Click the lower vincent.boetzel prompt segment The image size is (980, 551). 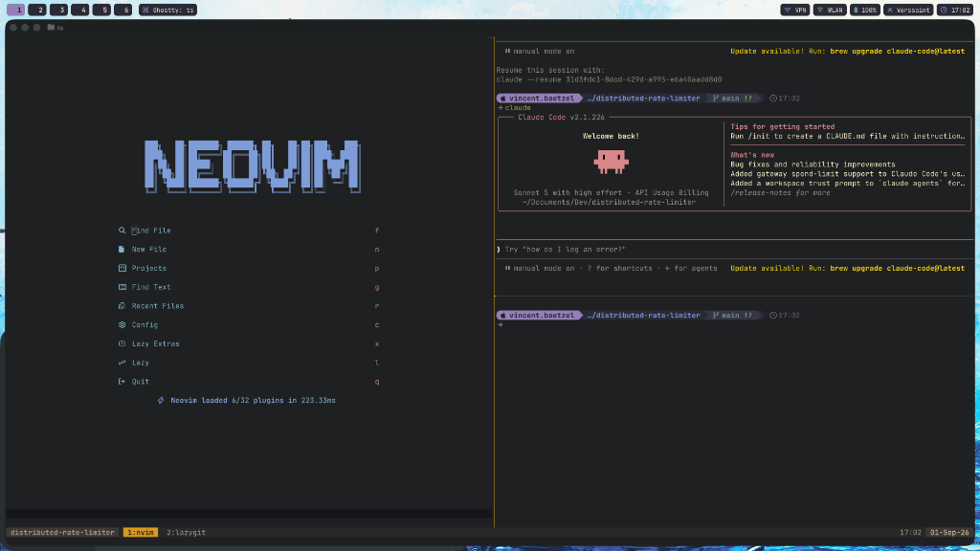pyautogui.click(x=539, y=316)
